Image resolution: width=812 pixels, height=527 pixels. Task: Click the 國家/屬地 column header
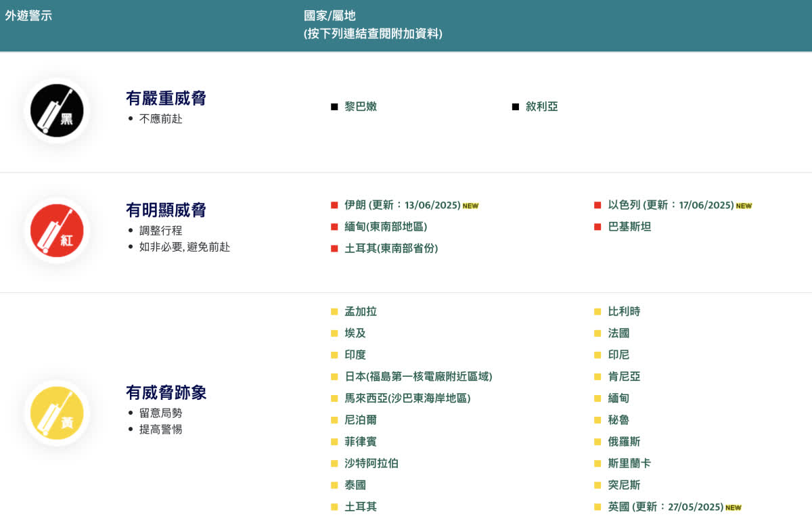click(330, 16)
